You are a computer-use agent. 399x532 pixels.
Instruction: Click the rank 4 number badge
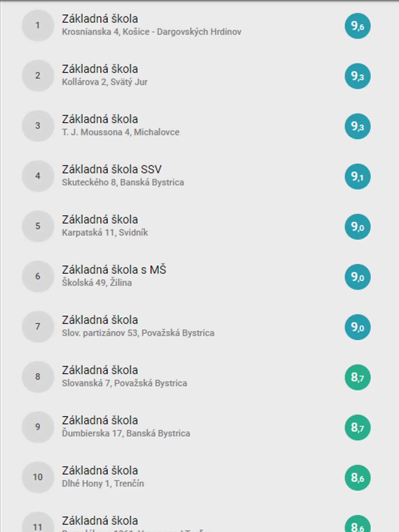[38, 176]
